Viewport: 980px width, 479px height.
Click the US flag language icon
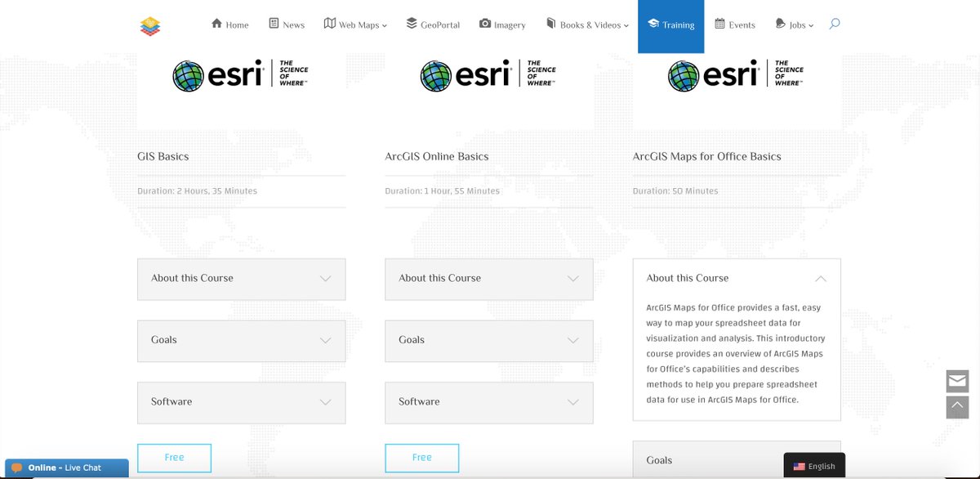click(799, 467)
